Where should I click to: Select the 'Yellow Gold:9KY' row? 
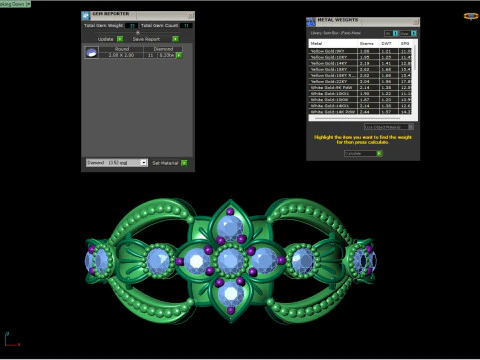tap(360, 51)
